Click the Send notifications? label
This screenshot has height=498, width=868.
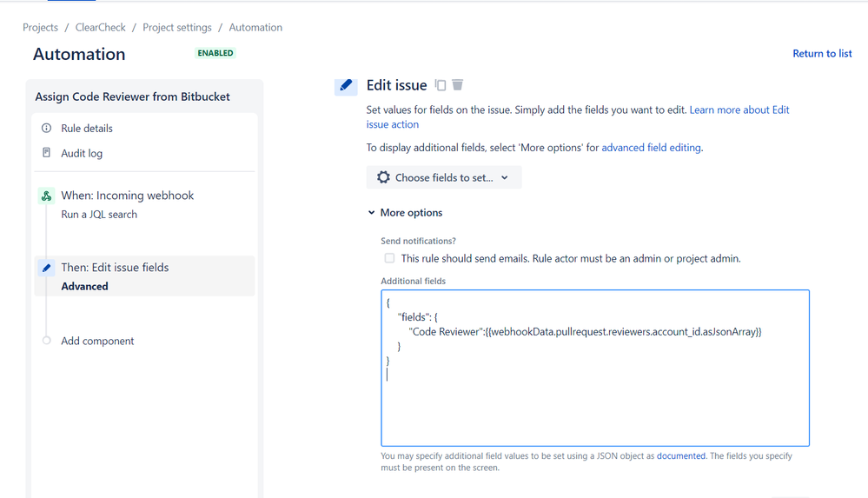[419, 241]
